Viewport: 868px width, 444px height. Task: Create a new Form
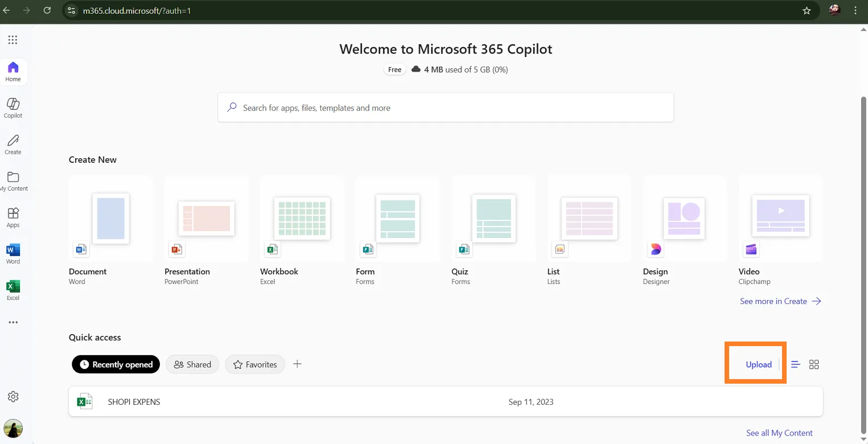(x=397, y=231)
